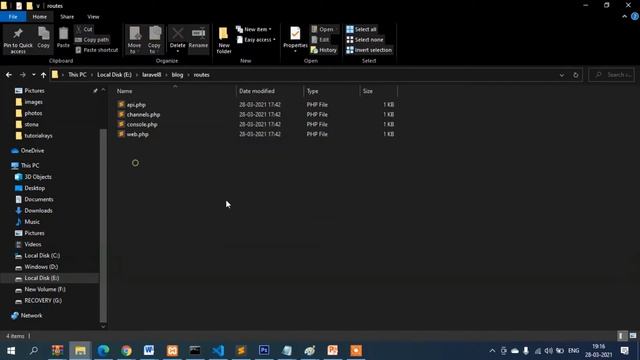Viewport: 640px width, 360px height.
Task: Open the New item dropdown
Action: [x=253, y=29]
